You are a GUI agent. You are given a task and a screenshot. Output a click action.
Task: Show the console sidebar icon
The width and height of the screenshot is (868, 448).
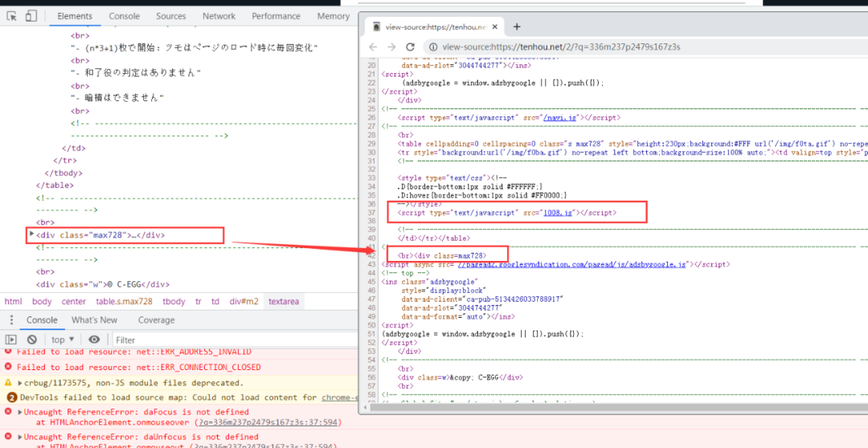[x=11, y=340]
